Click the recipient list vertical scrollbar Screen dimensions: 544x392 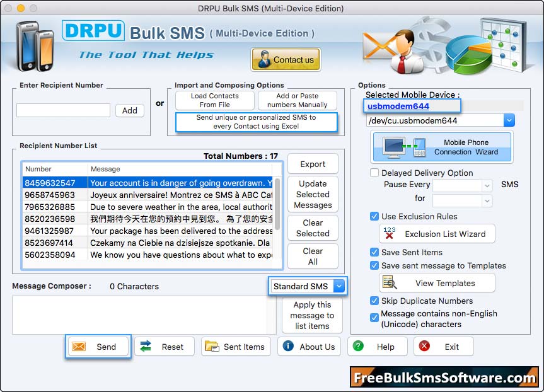(x=277, y=204)
